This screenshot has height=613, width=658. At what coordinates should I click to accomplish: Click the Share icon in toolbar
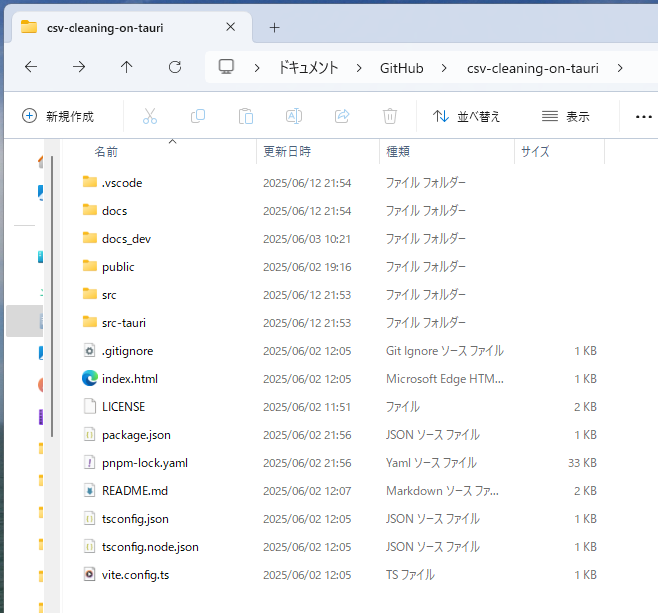coord(342,116)
